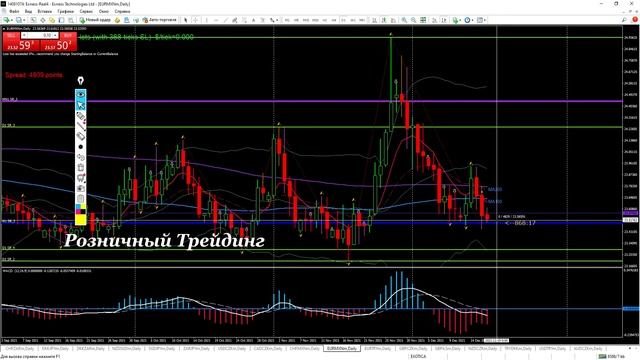The image size is (640, 360).
Task: Toggle MN monthly timeframe button
Action: pos(362,20)
